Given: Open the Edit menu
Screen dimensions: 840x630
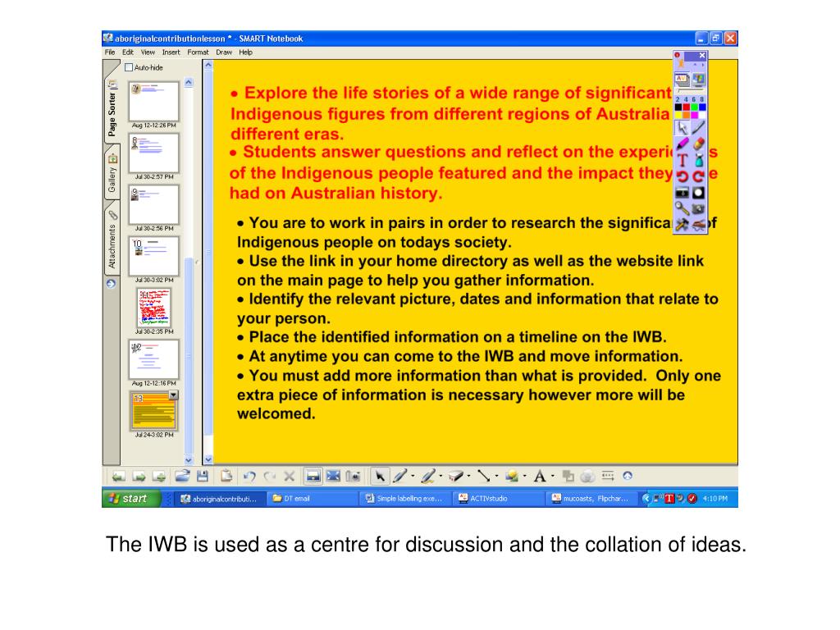Looking at the screenshot, I should 127,52.
